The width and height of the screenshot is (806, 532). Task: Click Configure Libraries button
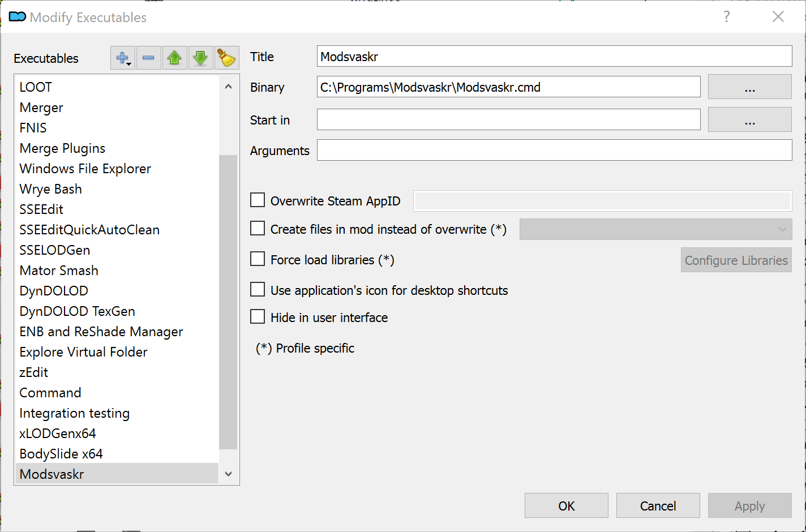tap(736, 260)
